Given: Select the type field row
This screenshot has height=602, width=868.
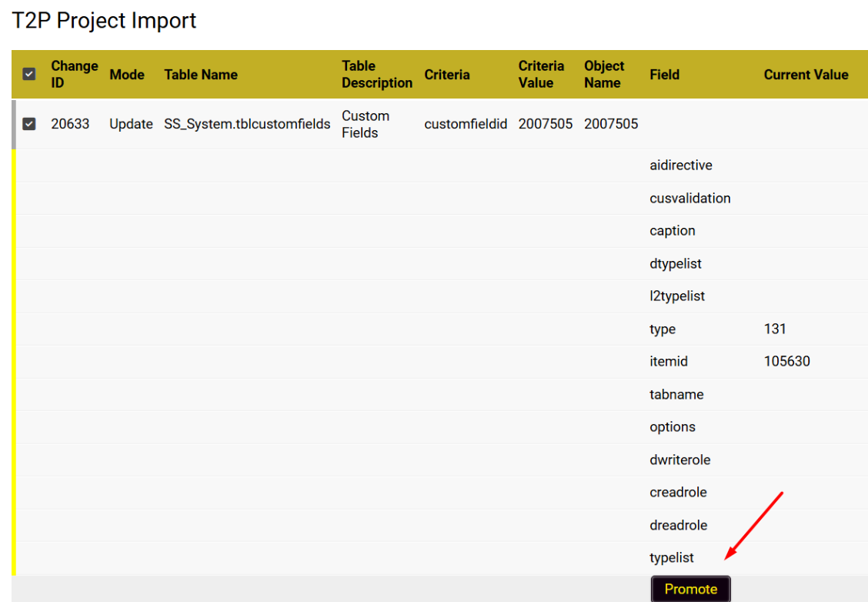Looking at the screenshot, I should click(x=442, y=329).
